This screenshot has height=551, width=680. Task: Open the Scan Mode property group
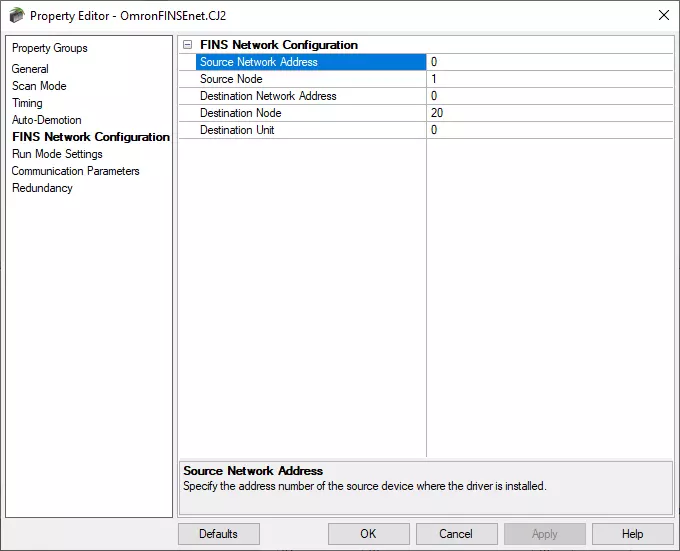39,86
